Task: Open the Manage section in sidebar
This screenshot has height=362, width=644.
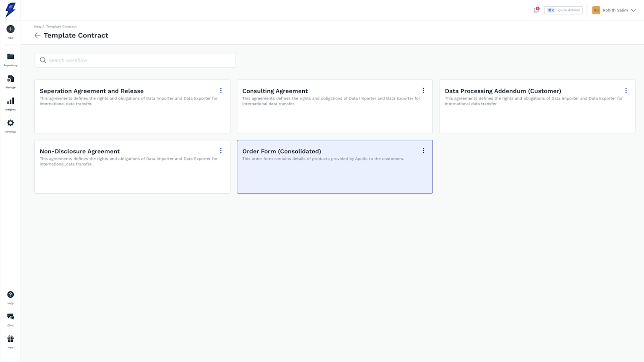Action: click(x=10, y=79)
